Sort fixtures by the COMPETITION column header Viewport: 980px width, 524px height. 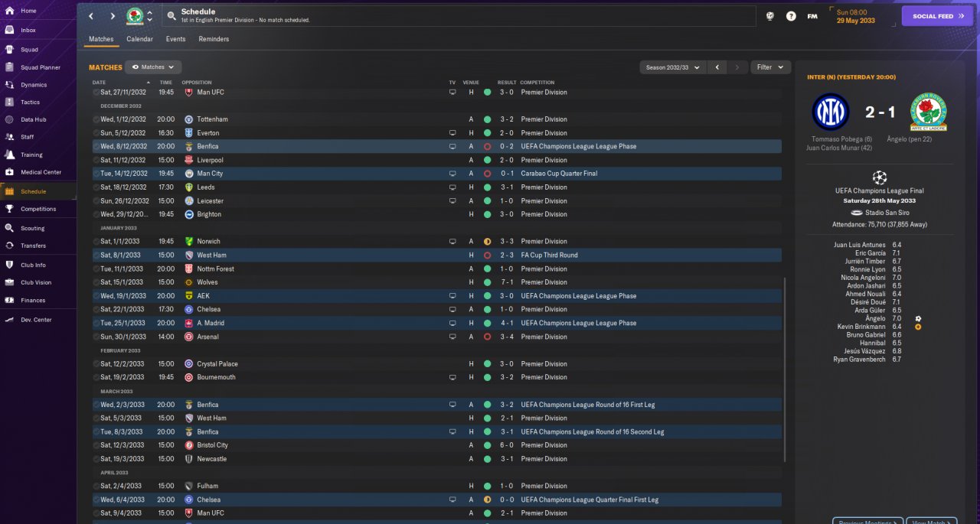click(x=537, y=83)
